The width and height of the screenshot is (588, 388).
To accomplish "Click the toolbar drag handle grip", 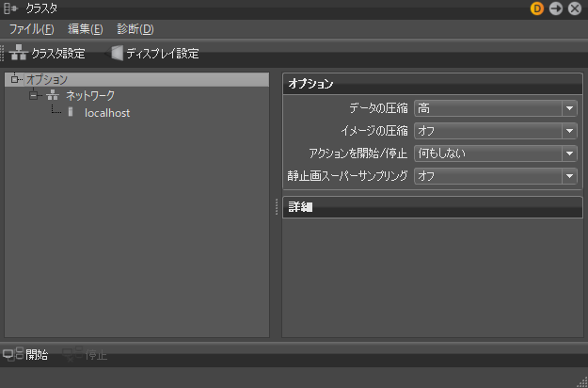I will (2, 53).
